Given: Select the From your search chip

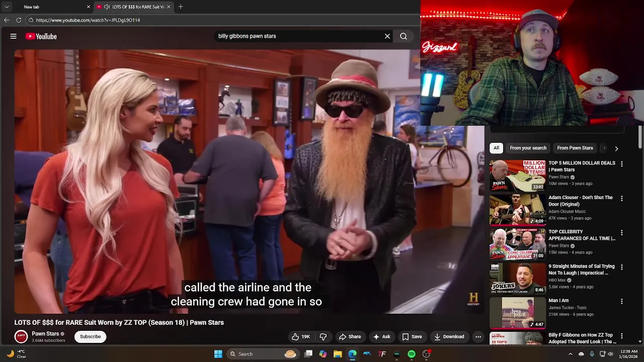Looking at the screenshot, I should [528, 148].
